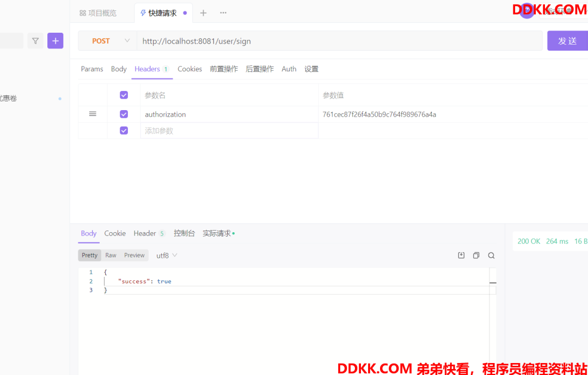This screenshot has height=375, width=588.
Task: Open the response search with the magnifier icon
Action: [491, 255]
